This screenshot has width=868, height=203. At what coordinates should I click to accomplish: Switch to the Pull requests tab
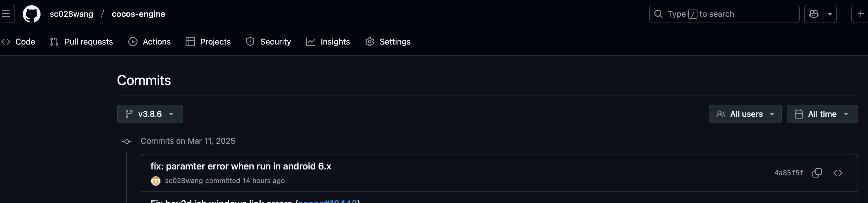[x=81, y=42]
